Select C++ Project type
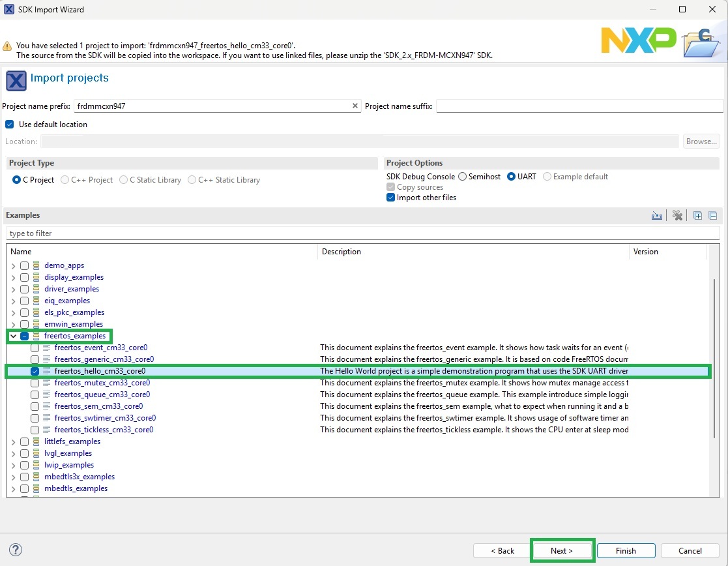 pos(64,179)
